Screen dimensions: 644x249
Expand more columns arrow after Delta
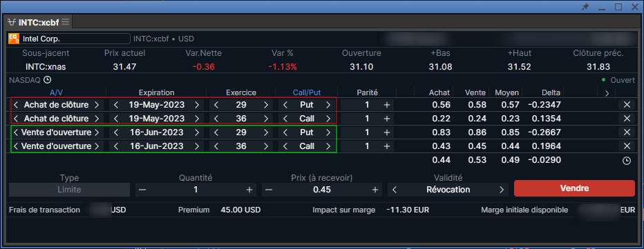tap(607, 93)
